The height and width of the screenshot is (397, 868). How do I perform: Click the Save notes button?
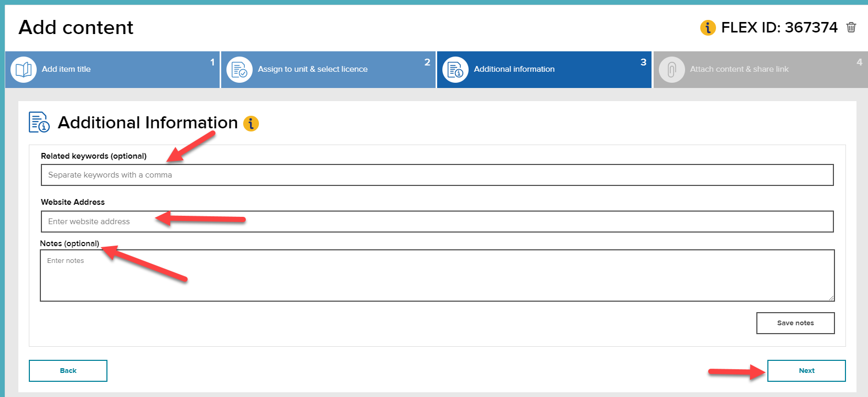coord(796,323)
